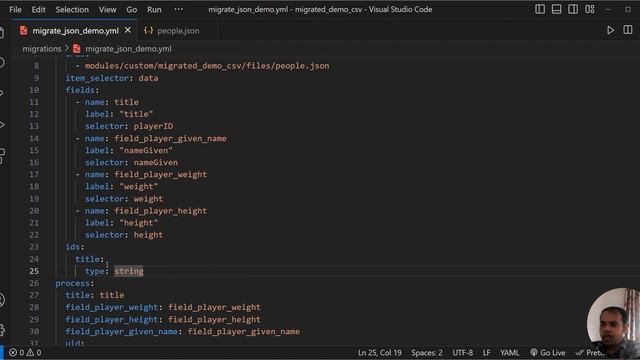Screen dimensions: 640x360
Task: Change end of line sequence LF
Action: pos(487,353)
